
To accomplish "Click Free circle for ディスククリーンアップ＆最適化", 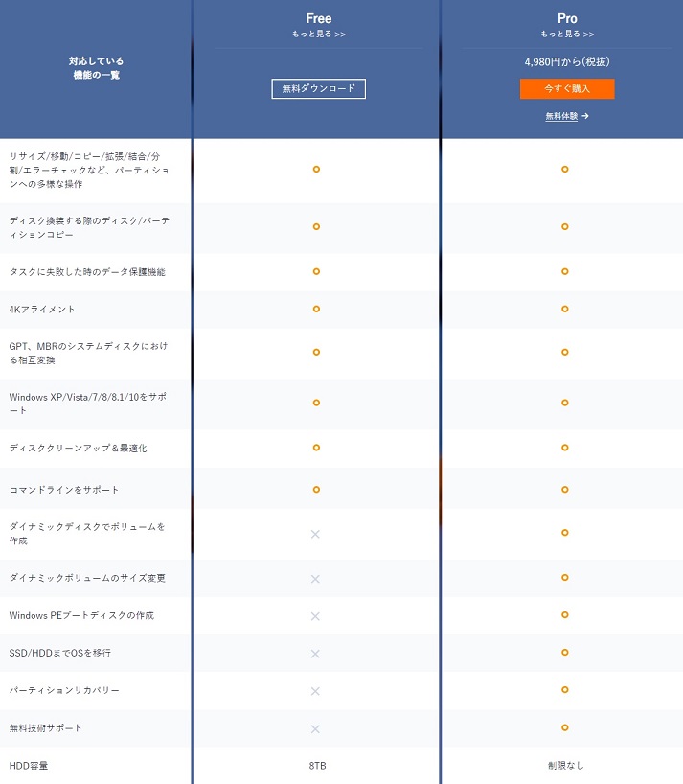I will click(316, 448).
